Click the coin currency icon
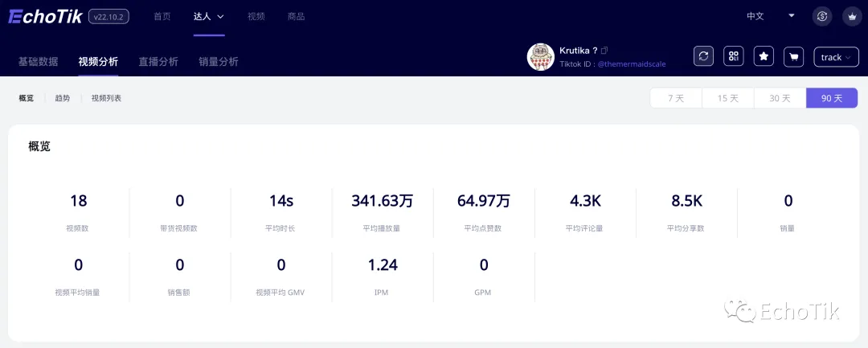 click(822, 16)
